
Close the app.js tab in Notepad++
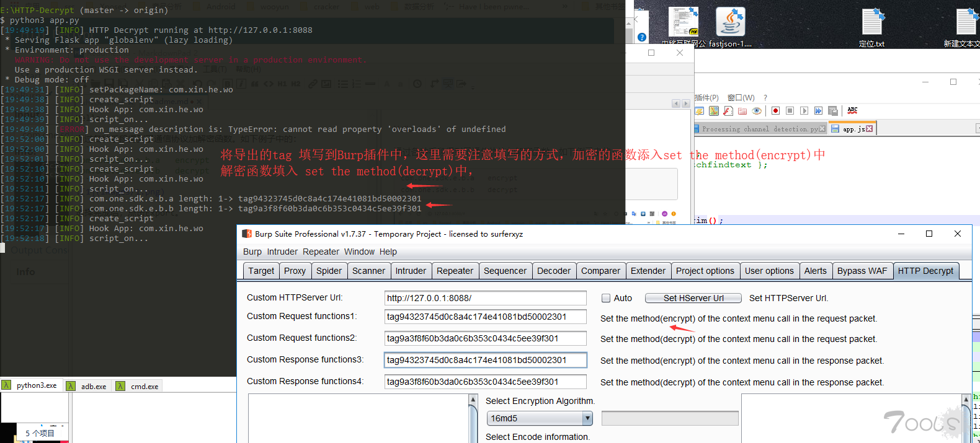click(869, 129)
